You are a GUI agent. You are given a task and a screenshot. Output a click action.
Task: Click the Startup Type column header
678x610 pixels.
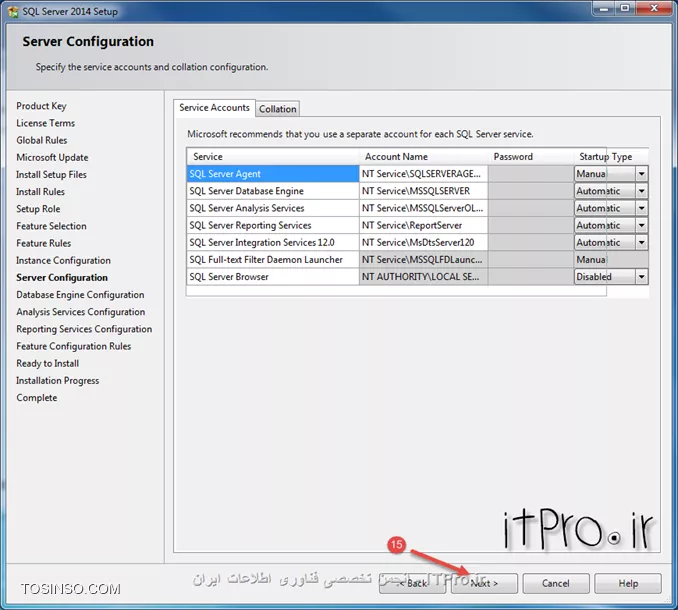(611, 156)
